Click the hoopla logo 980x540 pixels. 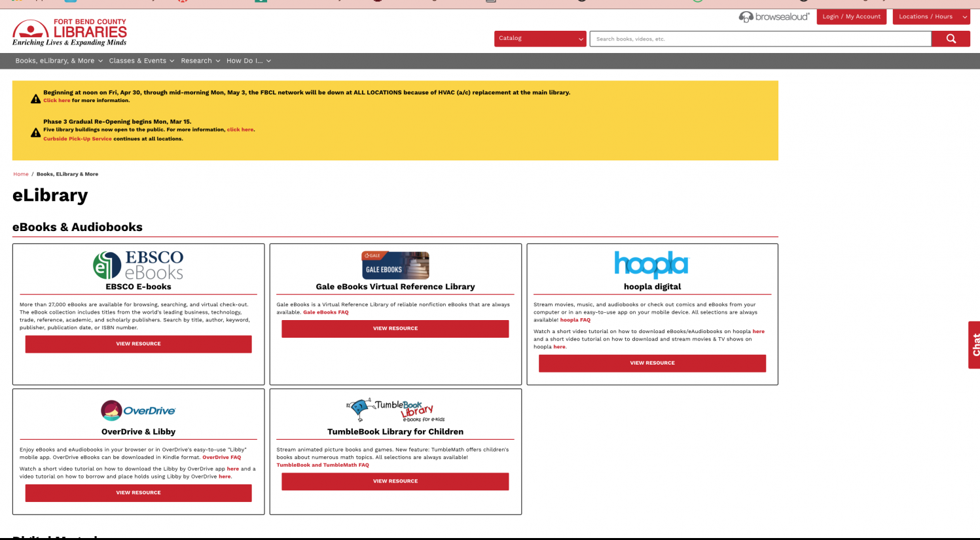[x=651, y=264]
